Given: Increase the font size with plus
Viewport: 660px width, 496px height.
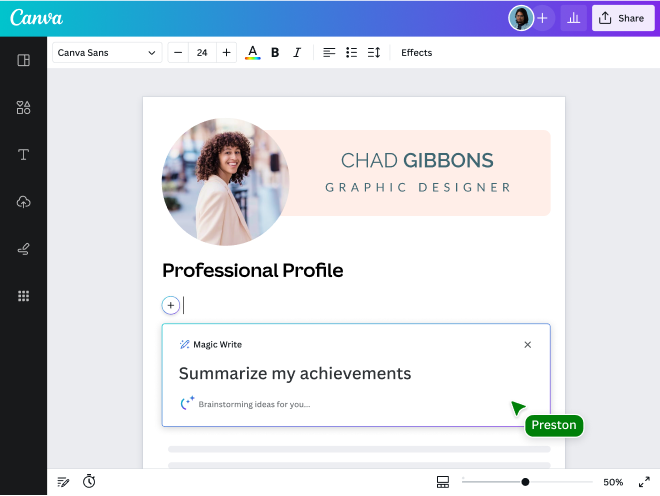Looking at the screenshot, I should point(227,52).
